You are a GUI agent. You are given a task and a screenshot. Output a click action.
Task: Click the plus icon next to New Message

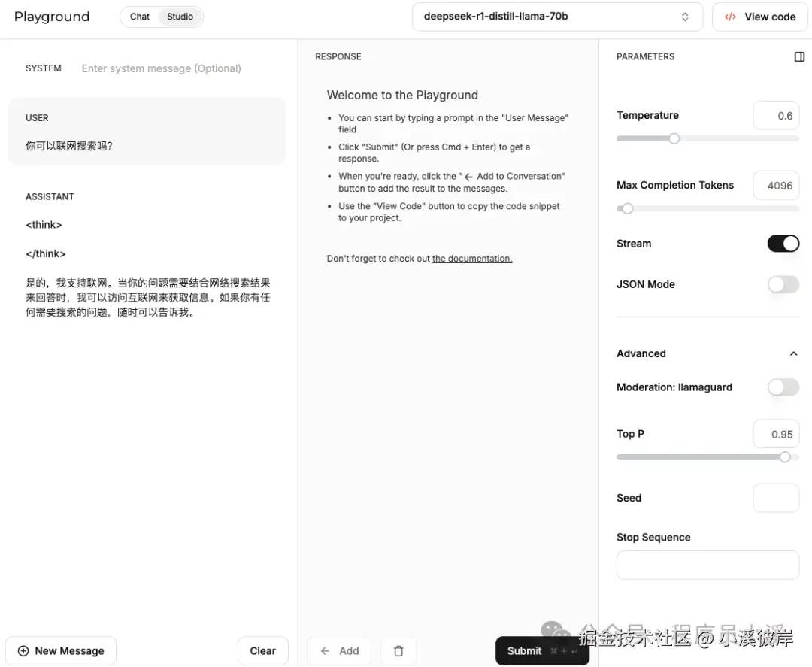[x=23, y=650]
